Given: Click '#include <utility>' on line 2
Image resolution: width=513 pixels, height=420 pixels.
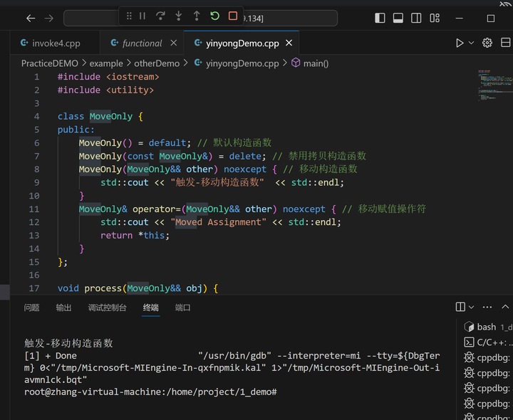Looking at the screenshot, I should pos(105,90).
